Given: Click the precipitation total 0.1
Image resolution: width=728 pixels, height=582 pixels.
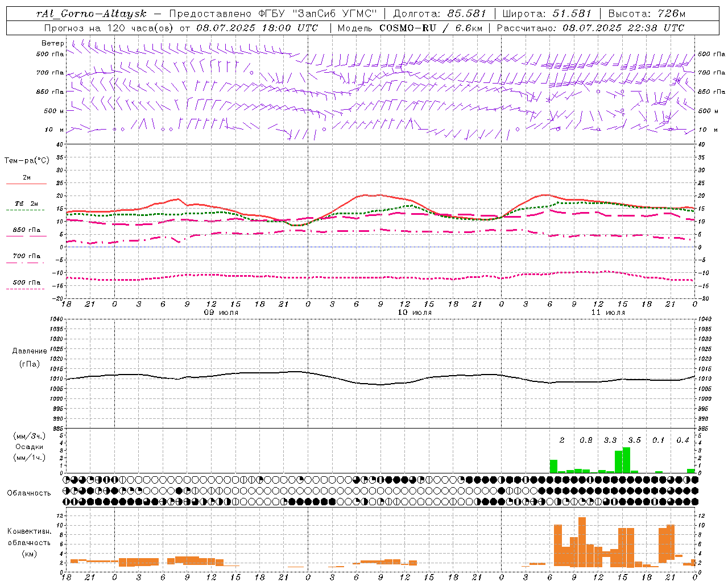Looking at the screenshot, I should point(659,440).
